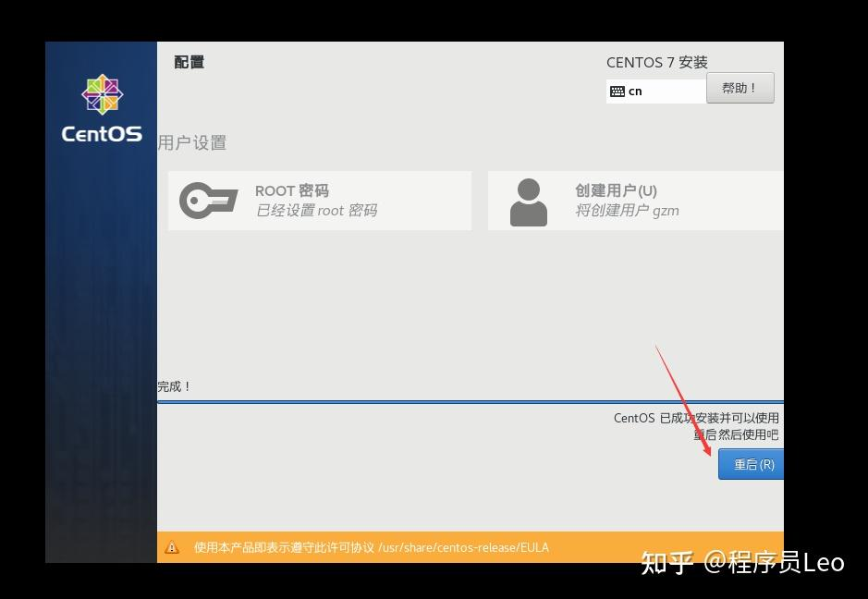Click the 配置 page title

189,62
